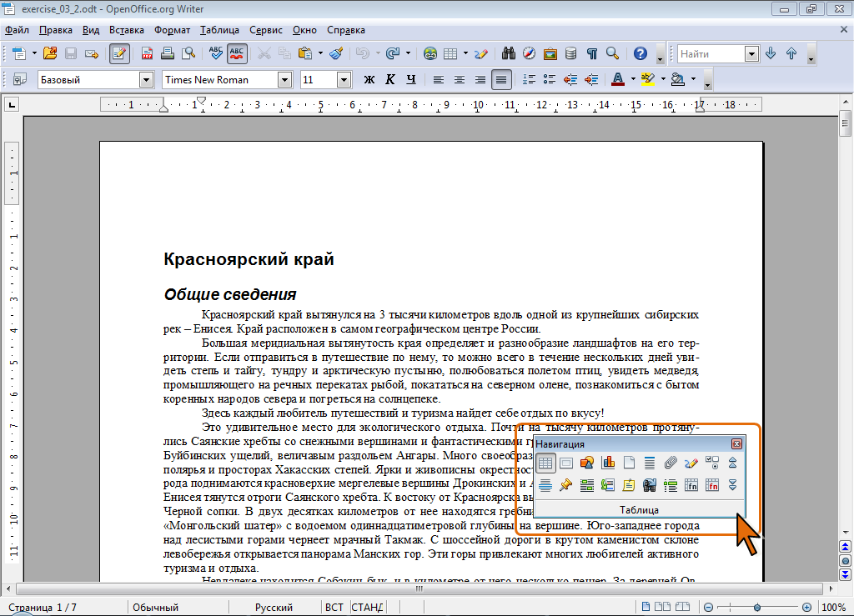Image resolution: width=854 pixels, height=616 pixels.
Task: Open paragraph style Базовый dropdown
Action: [x=146, y=80]
